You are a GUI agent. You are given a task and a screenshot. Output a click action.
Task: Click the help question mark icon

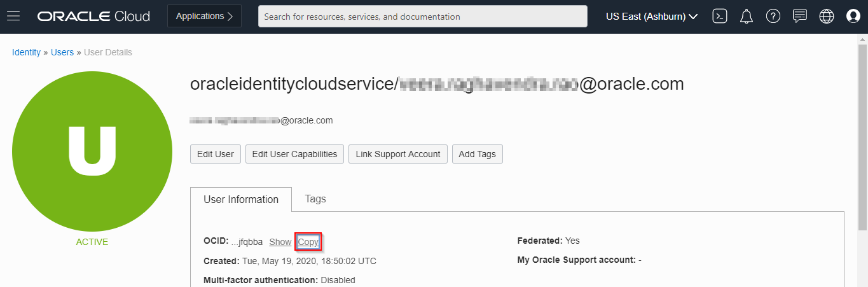tap(773, 17)
